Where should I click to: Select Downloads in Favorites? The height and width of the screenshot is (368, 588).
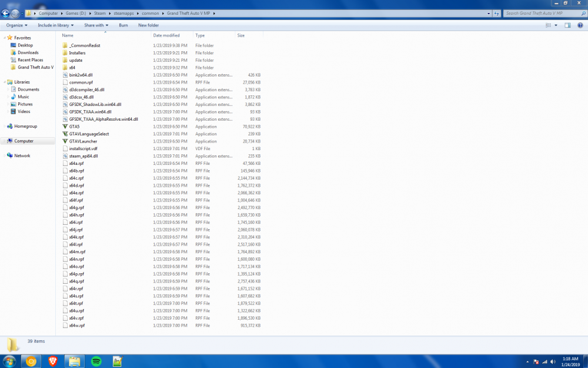28,52
